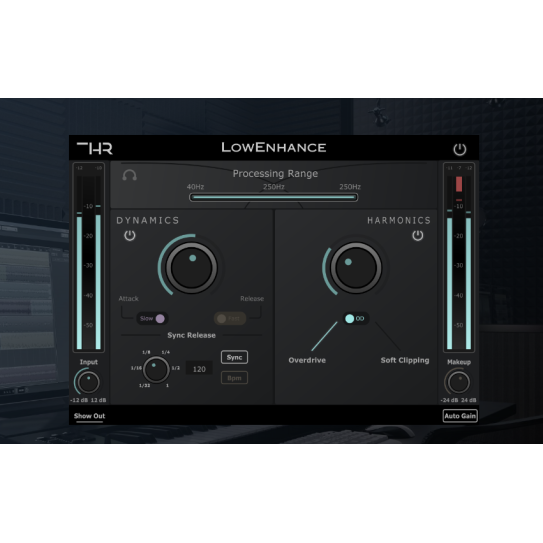Click the Sync button
Image resolution: width=543 pixels, height=543 pixels.
click(234, 357)
